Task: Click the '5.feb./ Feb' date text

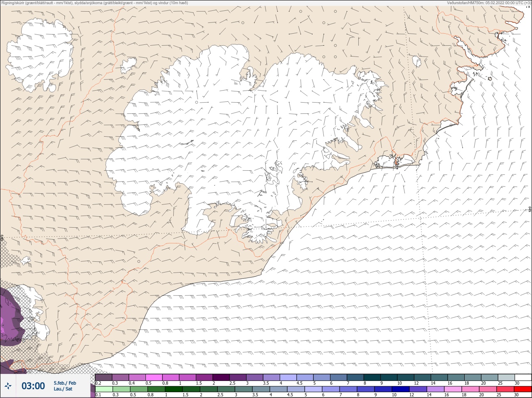Action: (x=65, y=383)
